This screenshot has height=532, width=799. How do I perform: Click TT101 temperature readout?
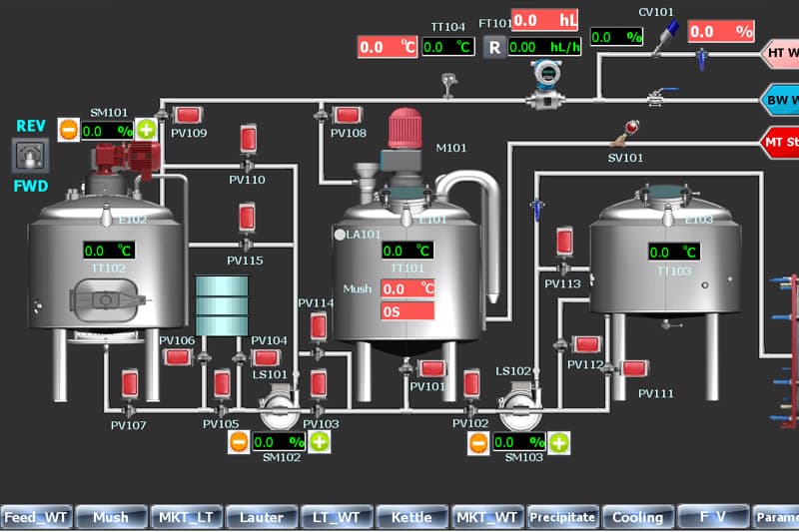click(x=407, y=251)
